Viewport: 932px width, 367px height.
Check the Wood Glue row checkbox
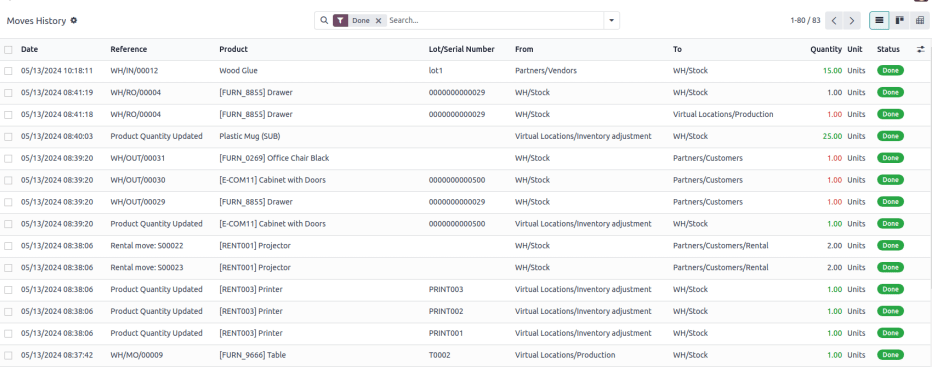pyautogui.click(x=8, y=71)
